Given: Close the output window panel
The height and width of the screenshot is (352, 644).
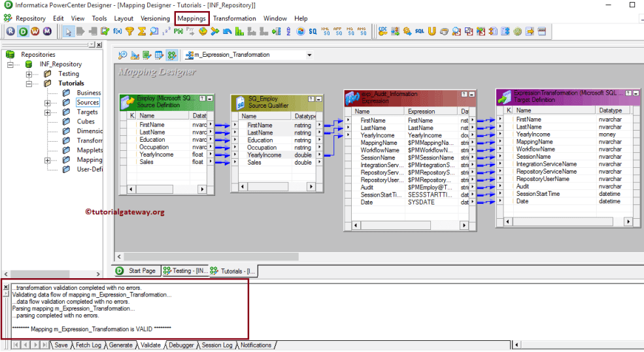Looking at the screenshot, I should click(6, 287).
